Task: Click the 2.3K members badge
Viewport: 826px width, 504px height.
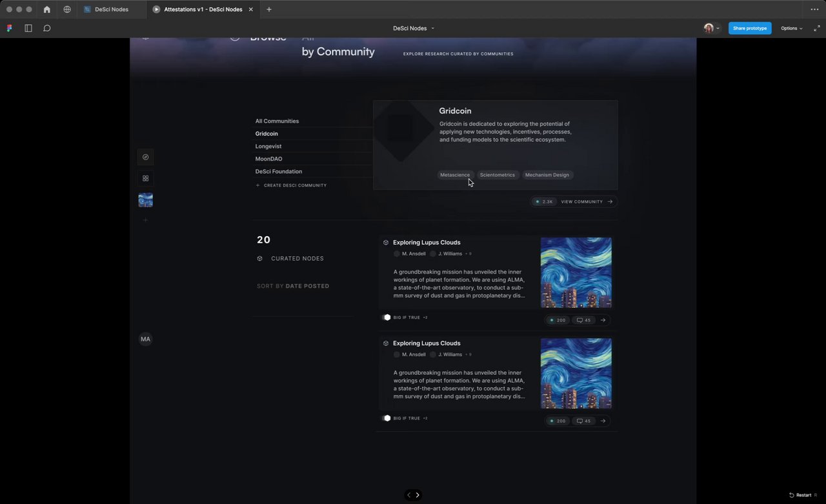Action: (x=544, y=202)
